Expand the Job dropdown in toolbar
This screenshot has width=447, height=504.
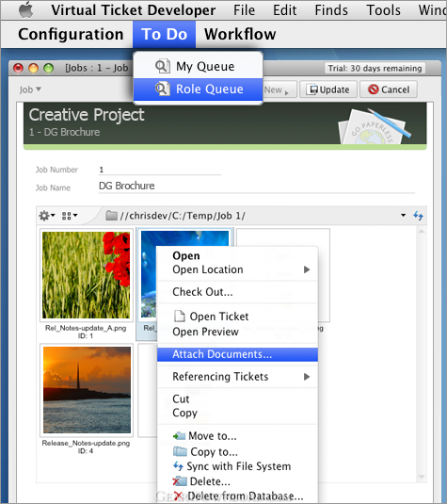[30, 89]
